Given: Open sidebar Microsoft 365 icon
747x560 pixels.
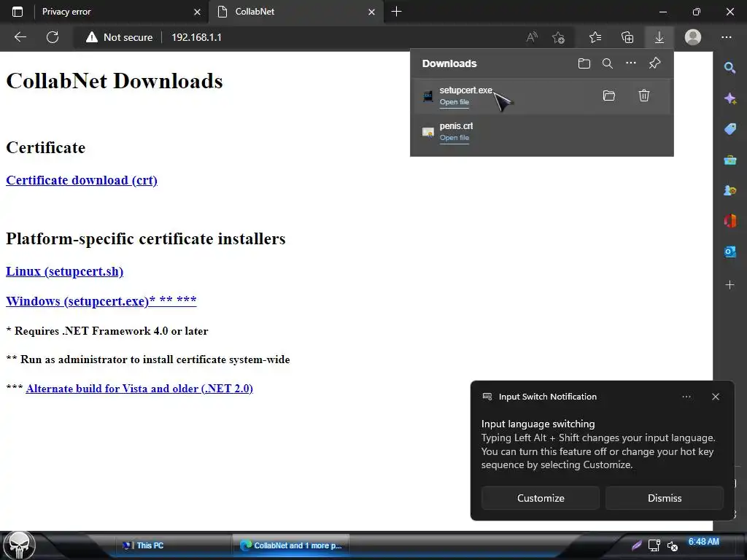Looking at the screenshot, I should point(729,221).
